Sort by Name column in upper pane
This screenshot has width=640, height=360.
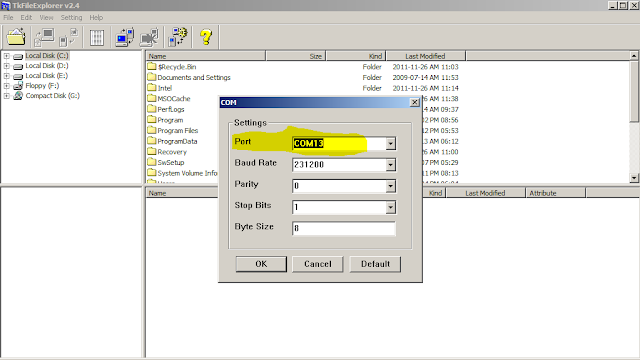tap(206, 56)
